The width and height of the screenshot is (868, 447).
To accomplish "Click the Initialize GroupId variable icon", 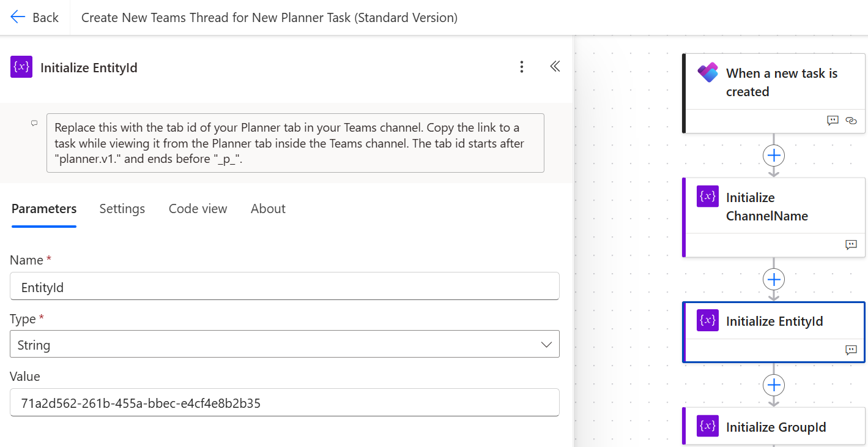I will (708, 426).
